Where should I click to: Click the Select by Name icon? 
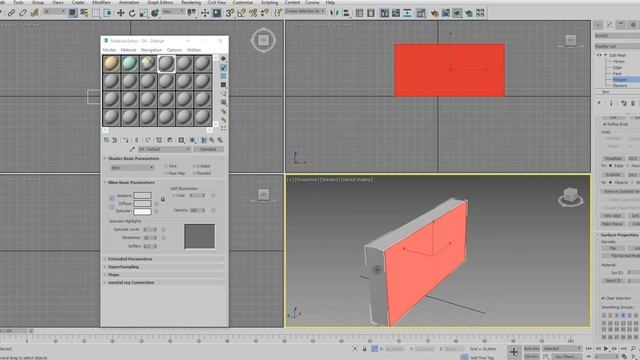point(84,13)
